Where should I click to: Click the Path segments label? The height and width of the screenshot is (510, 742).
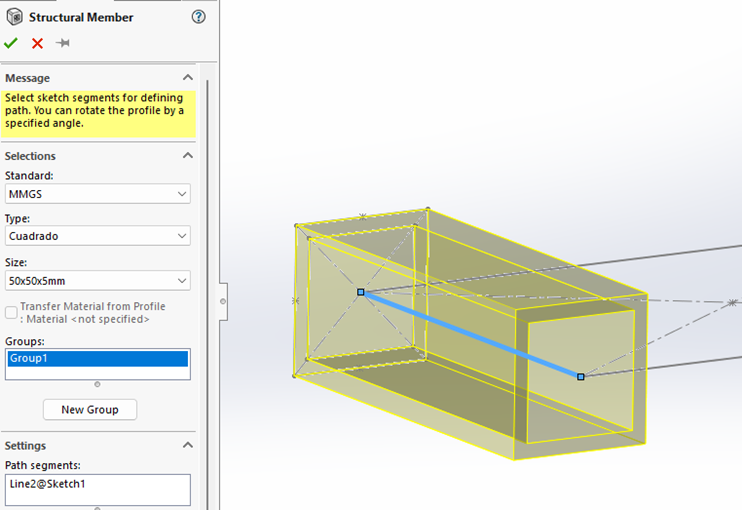tap(43, 466)
